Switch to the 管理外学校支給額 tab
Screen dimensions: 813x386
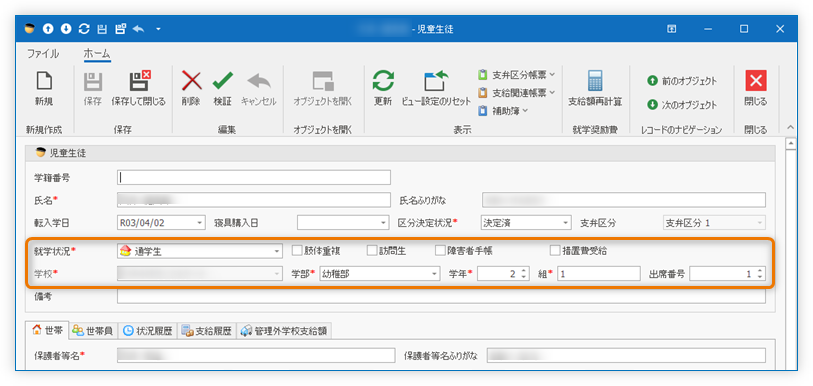tap(284, 331)
